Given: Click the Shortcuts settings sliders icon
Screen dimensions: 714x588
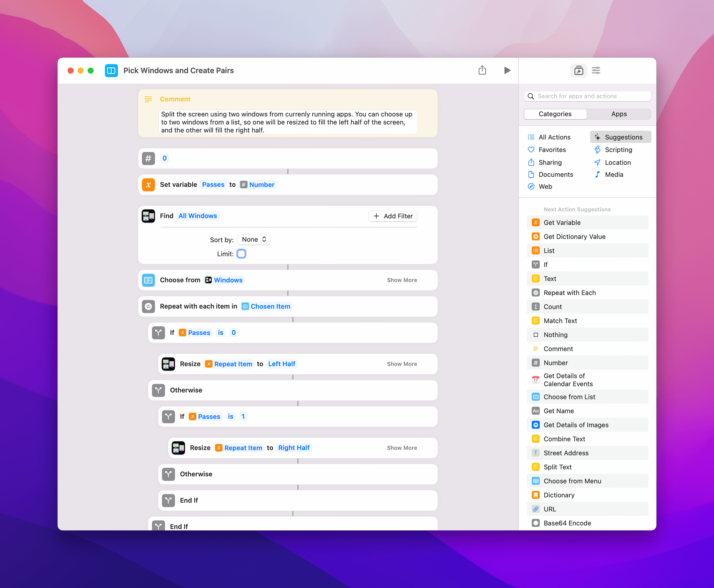Looking at the screenshot, I should point(595,70).
